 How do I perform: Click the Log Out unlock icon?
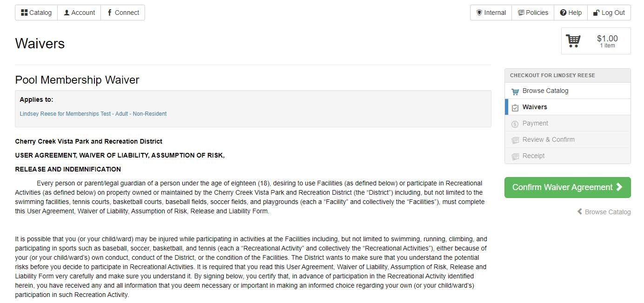pyautogui.click(x=596, y=13)
